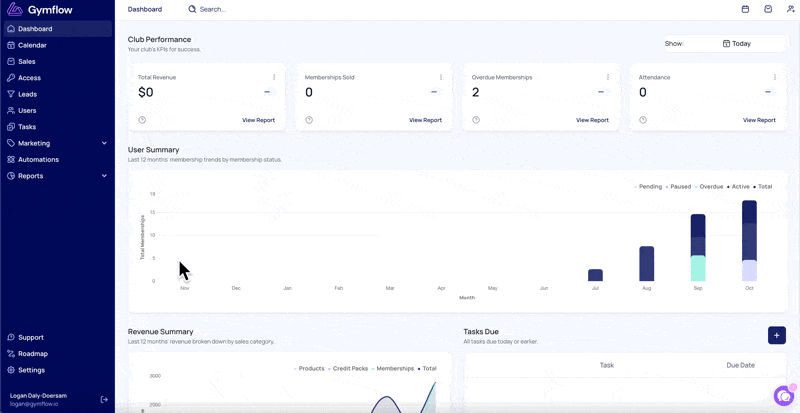Toggle the Overdue series in User Summary legend
Image resolution: width=800 pixels, height=413 pixels.
pos(709,187)
